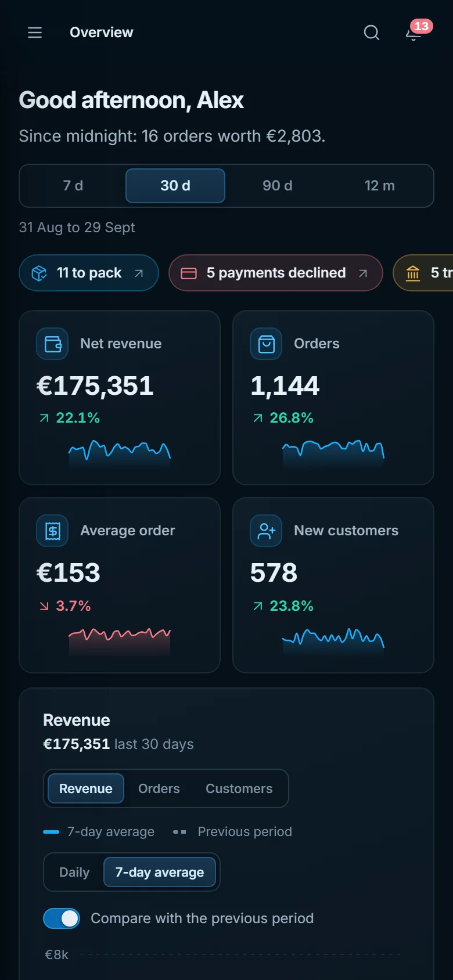The height and width of the screenshot is (980, 453).
Task: Click the Net revenue sparkline chart
Action: [120, 453]
